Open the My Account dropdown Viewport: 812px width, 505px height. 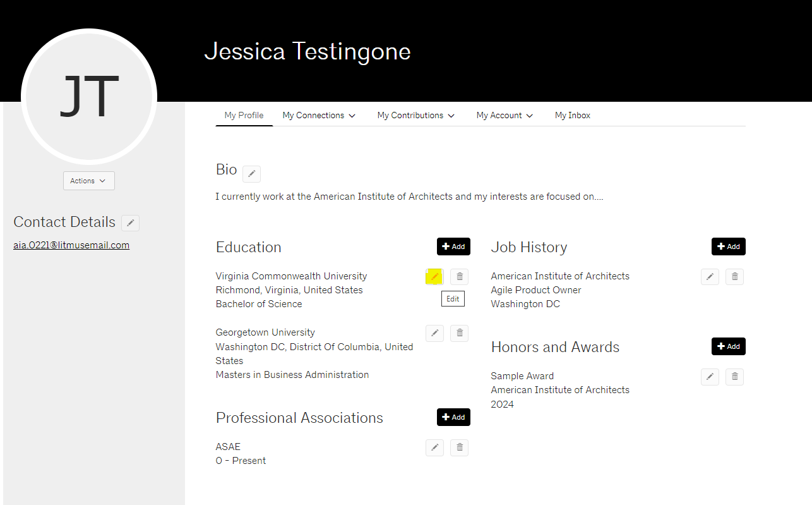505,116
